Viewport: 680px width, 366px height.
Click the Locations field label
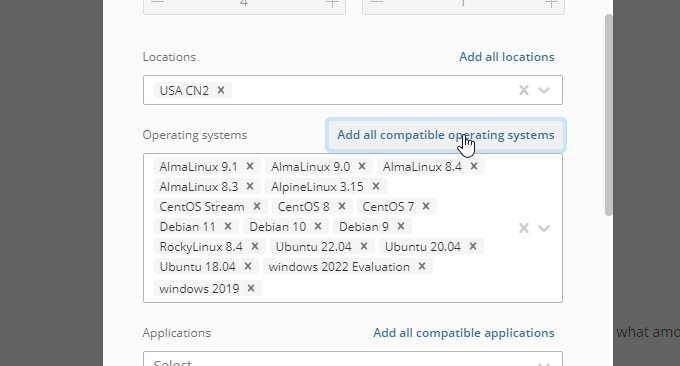[x=169, y=57]
